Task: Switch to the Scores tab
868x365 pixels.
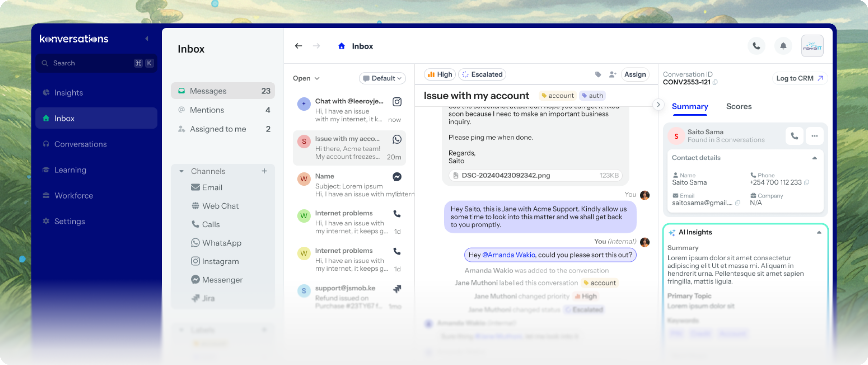Action: [x=739, y=106]
